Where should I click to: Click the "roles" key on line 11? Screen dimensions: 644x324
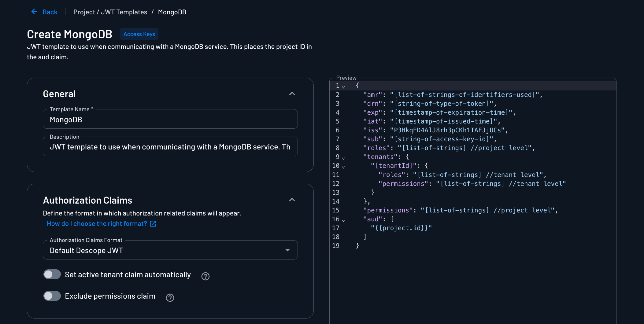pos(392,175)
